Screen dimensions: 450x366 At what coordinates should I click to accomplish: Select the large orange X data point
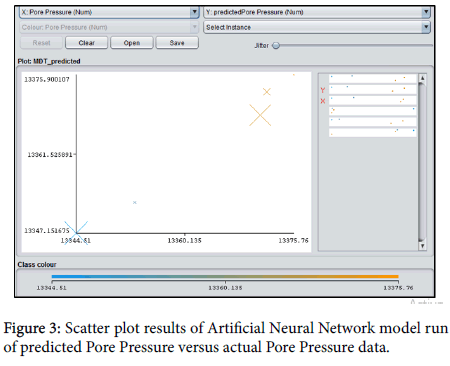tap(260, 115)
